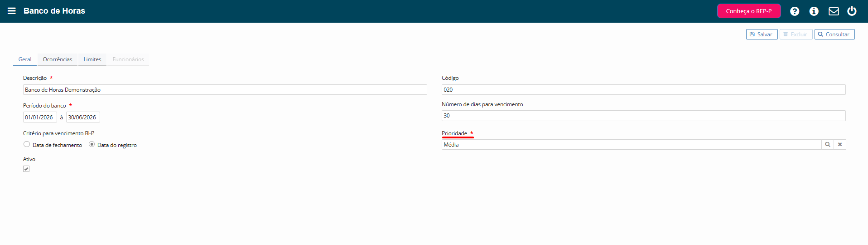This screenshot has width=868, height=245.
Task: Open the hamburger navigation menu
Action: coord(12,11)
